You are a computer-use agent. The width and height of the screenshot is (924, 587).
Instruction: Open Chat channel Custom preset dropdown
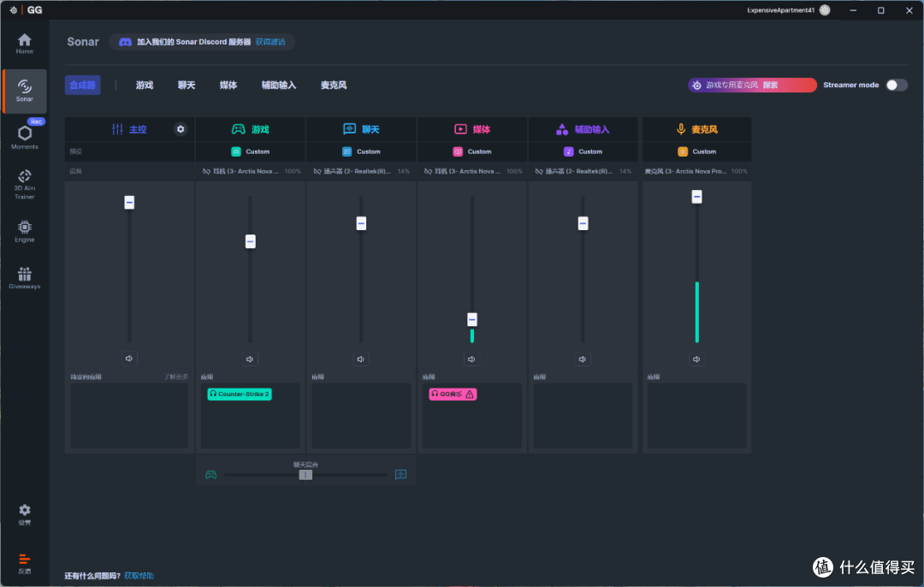pyautogui.click(x=361, y=151)
